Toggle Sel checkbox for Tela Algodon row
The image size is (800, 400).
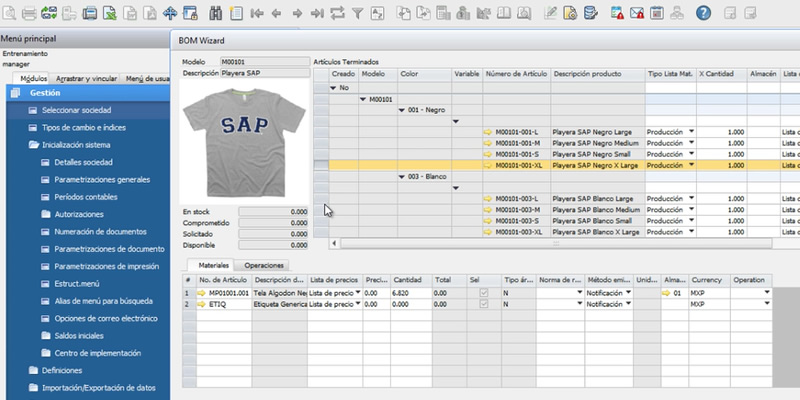tap(484, 292)
